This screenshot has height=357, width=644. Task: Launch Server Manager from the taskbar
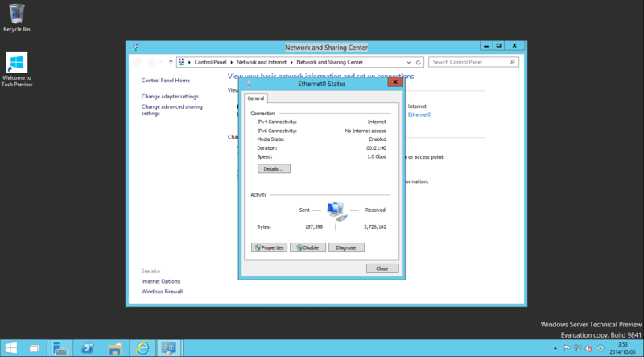coord(60,348)
